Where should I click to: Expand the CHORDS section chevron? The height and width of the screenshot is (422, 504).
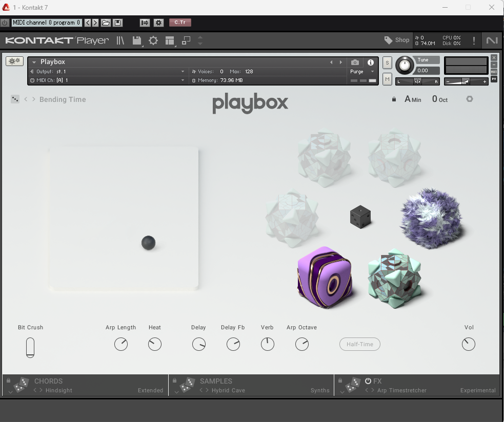(x=10, y=392)
